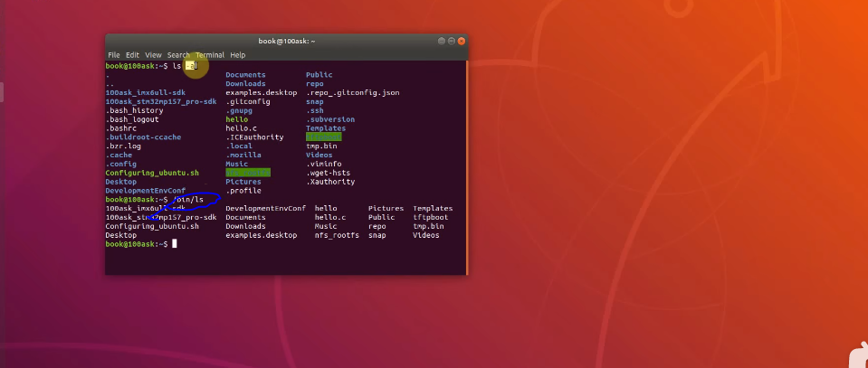
Task: Click the .cache directory name
Action: click(119, 155)
